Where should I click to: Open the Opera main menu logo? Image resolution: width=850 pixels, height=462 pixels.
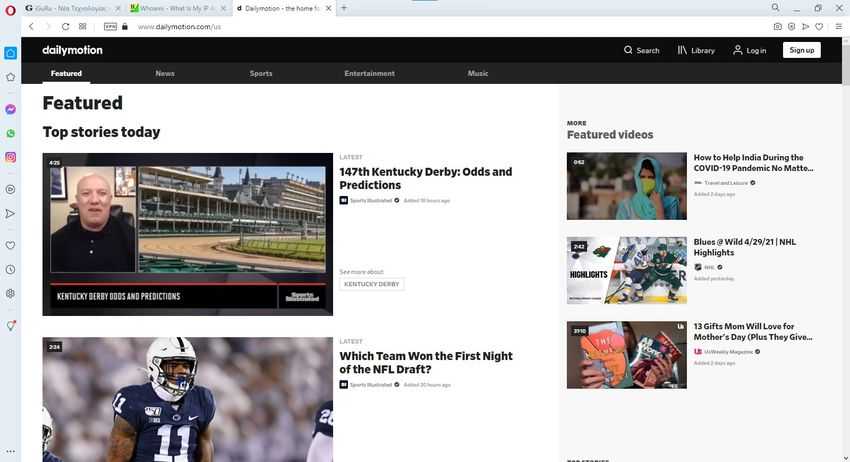coord(10,10)
